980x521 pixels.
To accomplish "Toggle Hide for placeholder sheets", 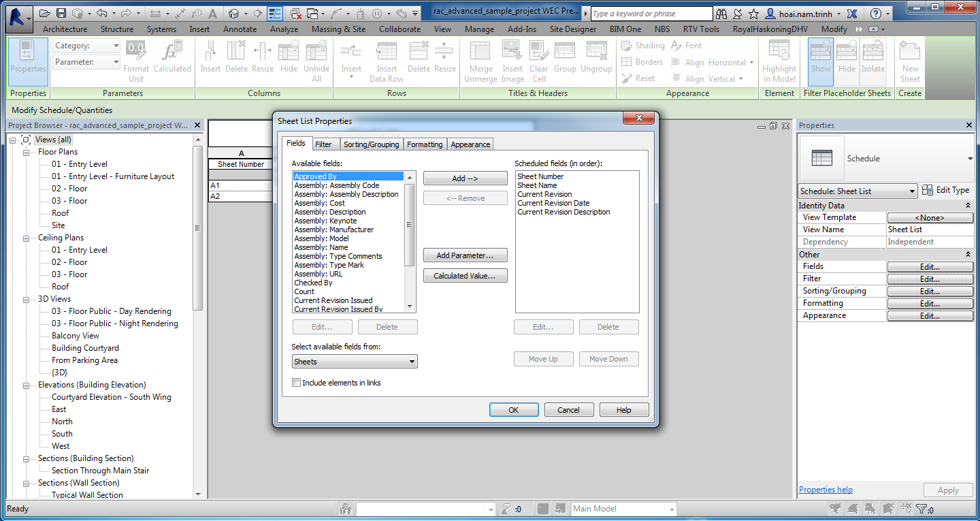I will click(846, 61).
